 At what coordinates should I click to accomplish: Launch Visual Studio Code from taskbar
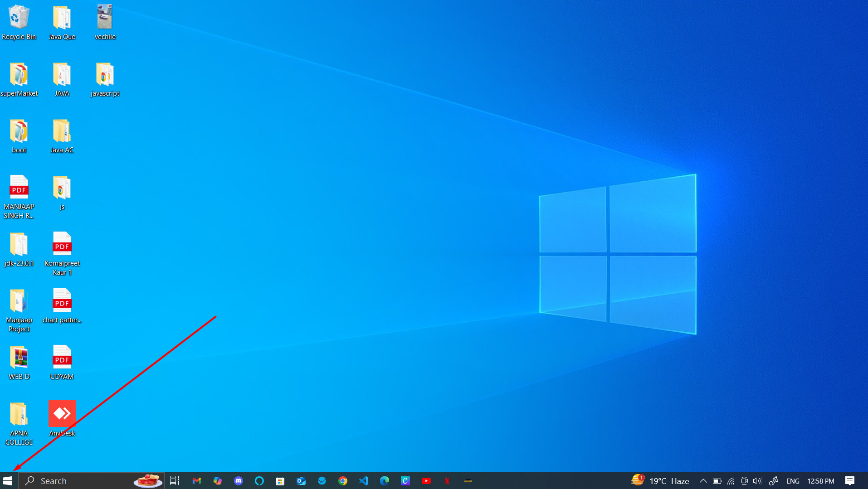tap(364, 481)
